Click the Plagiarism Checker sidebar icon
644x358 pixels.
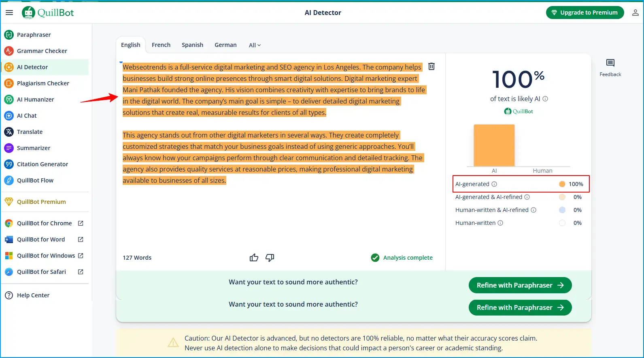pos(9,83)
